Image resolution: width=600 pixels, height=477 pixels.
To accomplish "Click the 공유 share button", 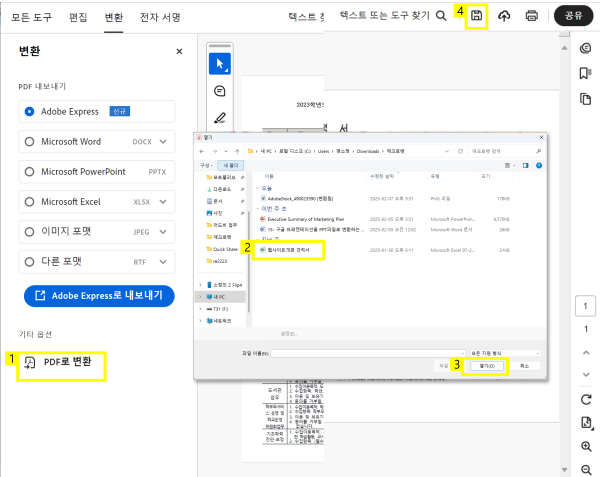I will [574, 16].
